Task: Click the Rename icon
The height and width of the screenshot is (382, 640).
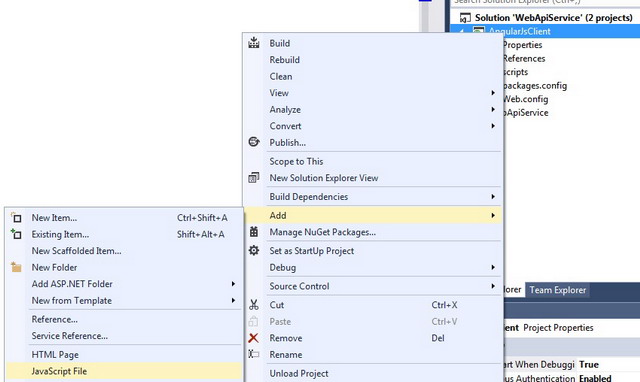Action: [253, 354]
